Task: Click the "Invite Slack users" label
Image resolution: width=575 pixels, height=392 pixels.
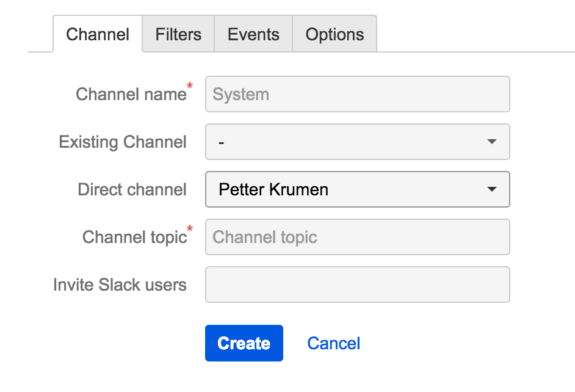Action: pos(120,285)
